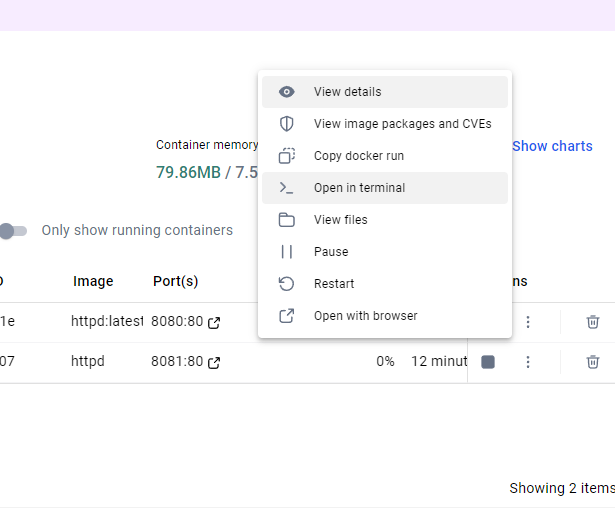Sort by the Image column header
Viewport: 615px width, 513px height.
click(x=93, y=282)
